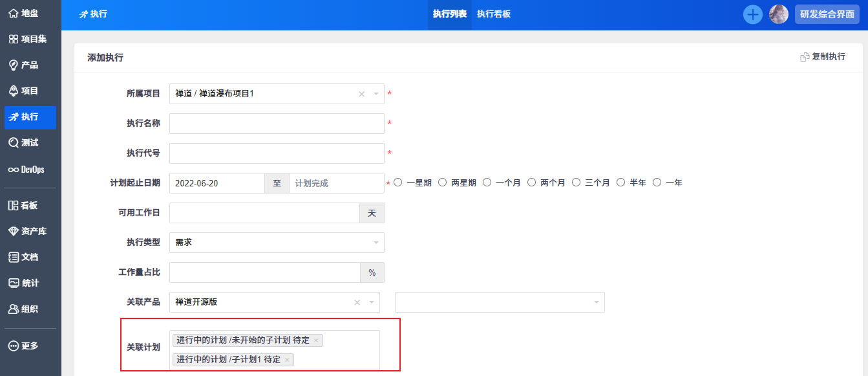Open the 项目集 program sidebar item
Image resolution: width=868 pixels, height=376 pixels.
[x=30, y=39]
